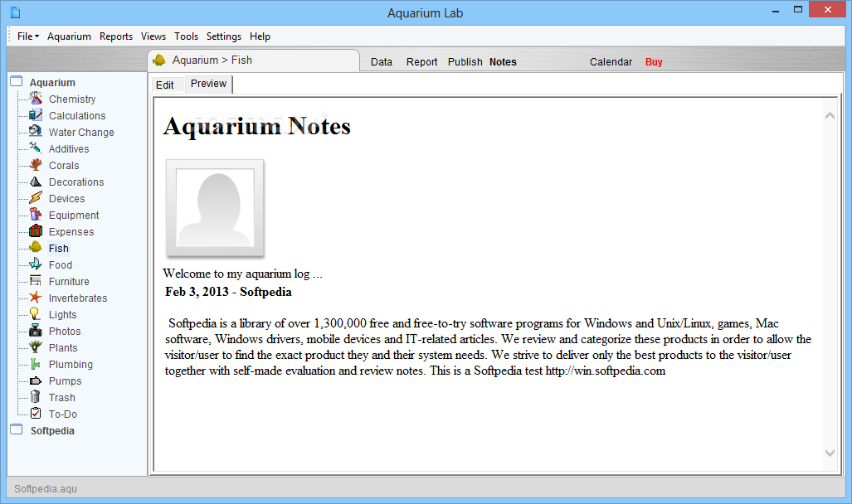This screenshot has height=504, width=852.
Task: Click the Aquarium Notes heading
Action: pyautogui.click(x=256, y=126)
